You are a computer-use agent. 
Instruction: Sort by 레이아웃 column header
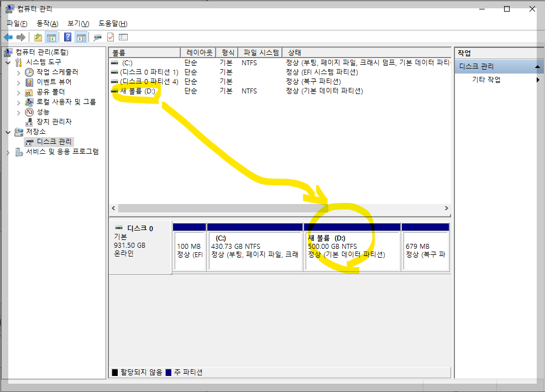tap(198, 53)
